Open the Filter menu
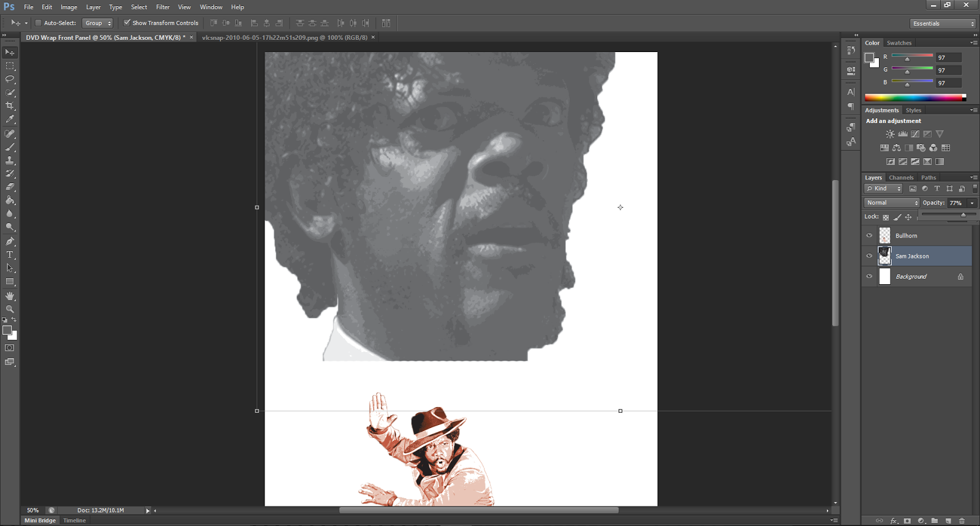This screenshot has width=980, height=526. coord(162,7)
